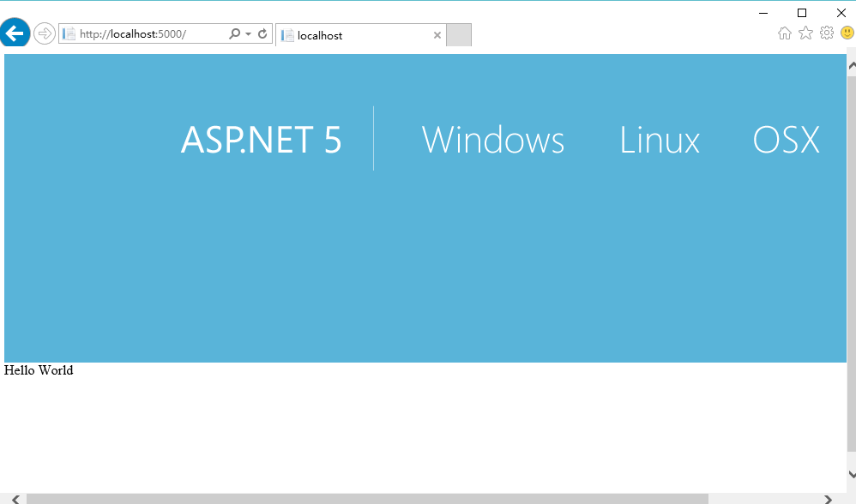This screenshot has width=856, height=504.
Task: Click the OSX heading in the banner
Action: coord(787,140)
